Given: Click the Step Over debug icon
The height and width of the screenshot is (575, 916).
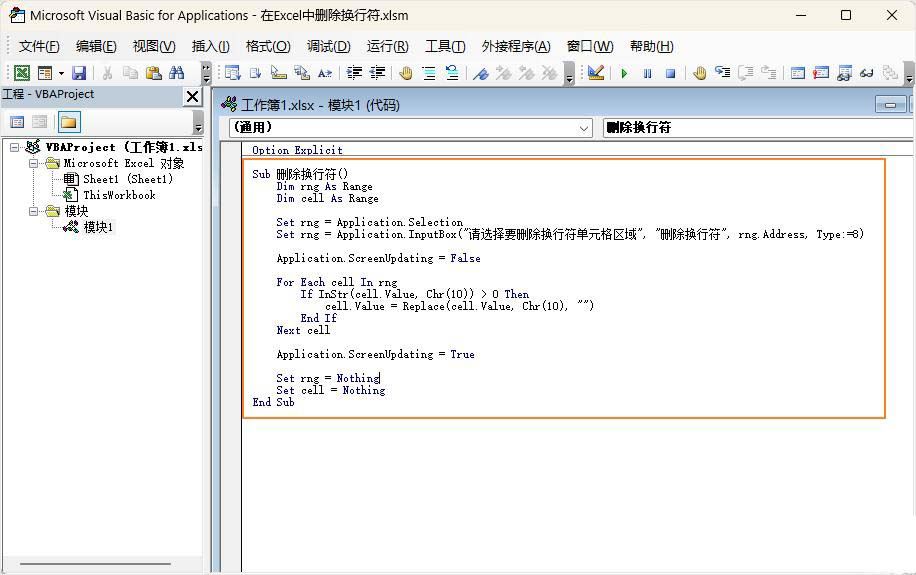Looking at the screenshot, I should click(x=745, y=72).
